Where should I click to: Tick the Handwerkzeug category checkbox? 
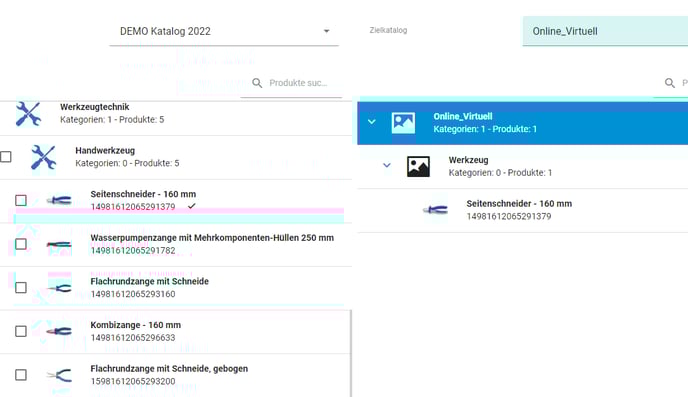coord(6,157)
